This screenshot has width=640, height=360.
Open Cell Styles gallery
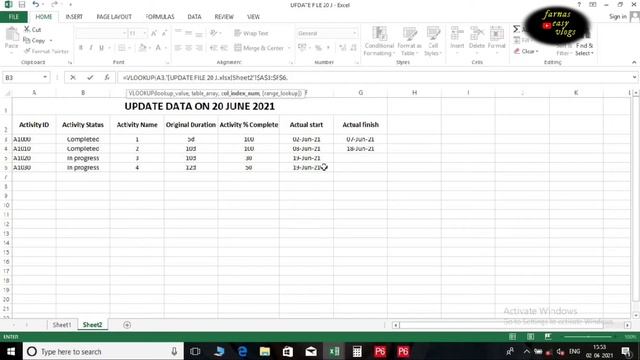pyautogui.click(x=433, y=41)
